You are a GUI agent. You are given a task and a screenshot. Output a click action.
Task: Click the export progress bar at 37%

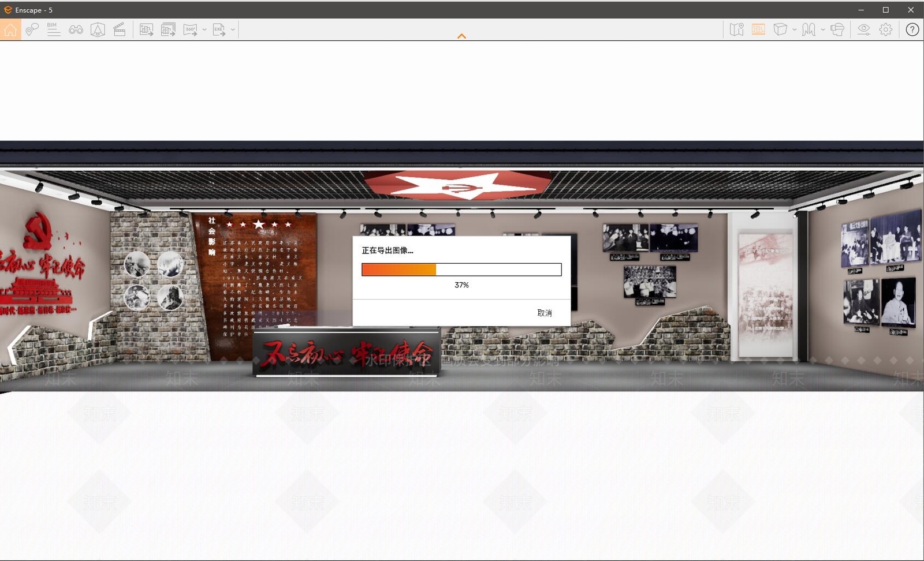tap(461, 270)
